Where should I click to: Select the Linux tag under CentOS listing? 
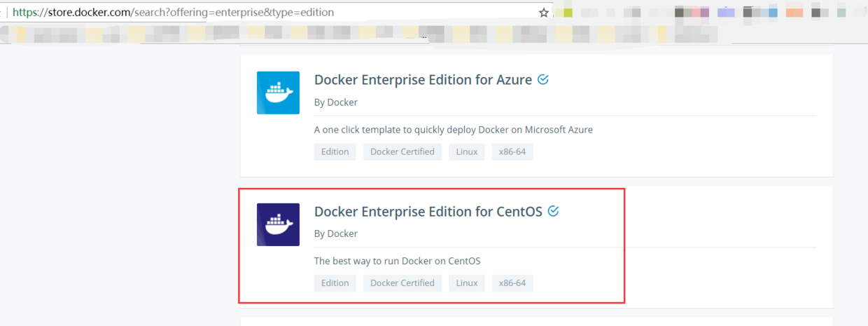(467, 283)
